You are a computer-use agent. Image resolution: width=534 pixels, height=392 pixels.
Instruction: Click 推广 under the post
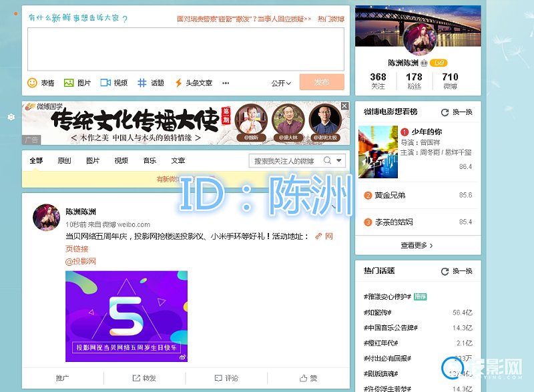click(x=63, y=378)
